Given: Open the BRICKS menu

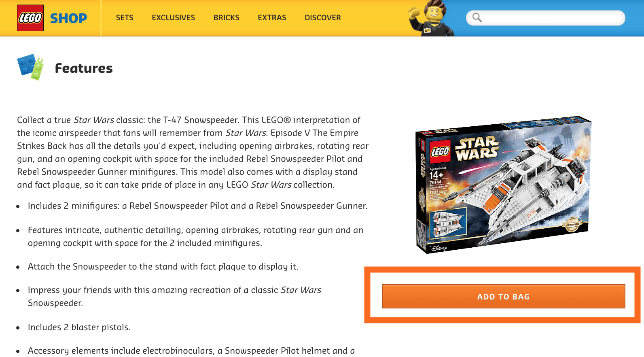Looking at the screenshot, I should coord(227,18).
